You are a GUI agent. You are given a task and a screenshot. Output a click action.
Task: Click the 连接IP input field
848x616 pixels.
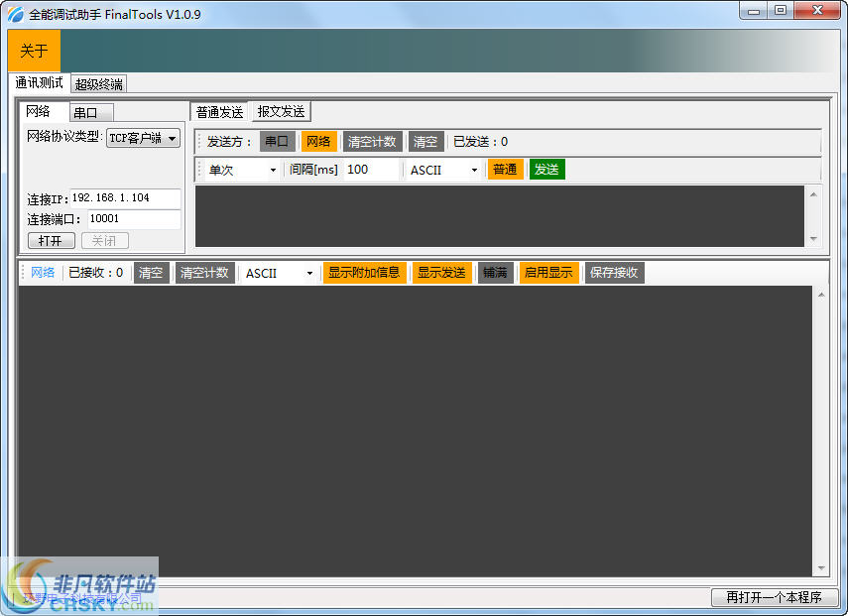click(125, 198)
